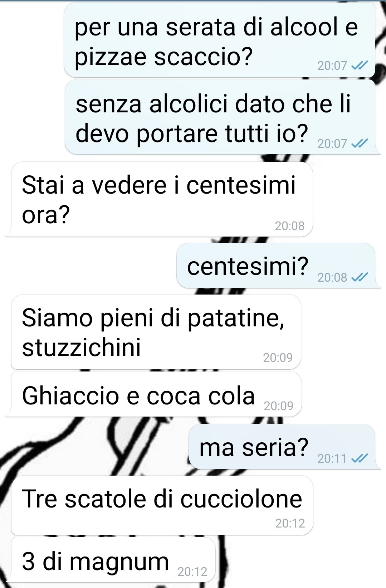This screenshot has width=386, height=588.
Task: Select sent message 'per una serata di alcool'
Action: click(x=220, y=40)
